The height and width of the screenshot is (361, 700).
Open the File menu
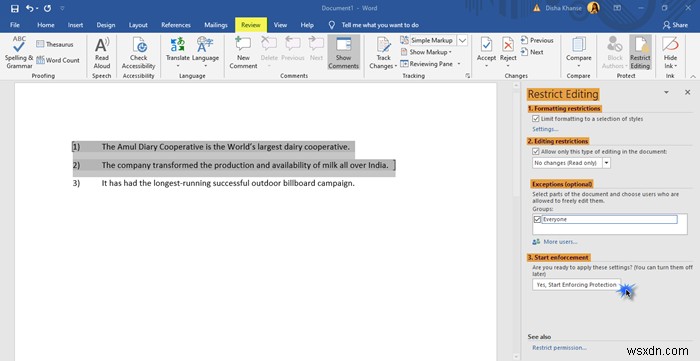(x=15, y=25)
